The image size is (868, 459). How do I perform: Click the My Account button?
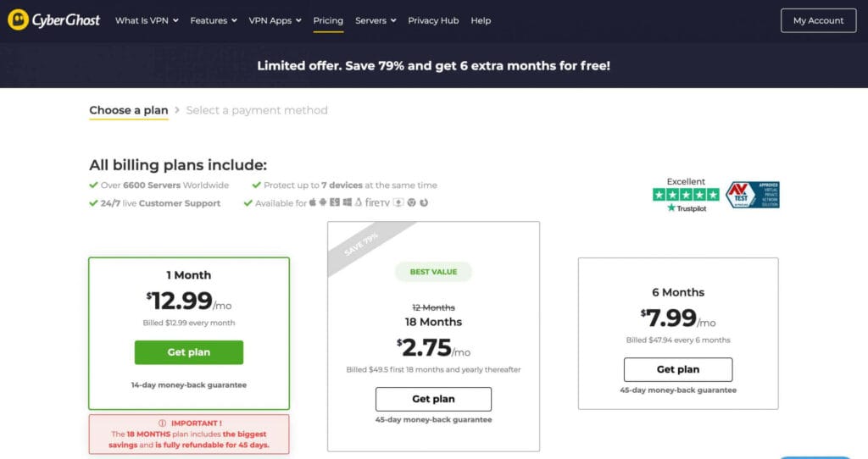tap(818, 20)
